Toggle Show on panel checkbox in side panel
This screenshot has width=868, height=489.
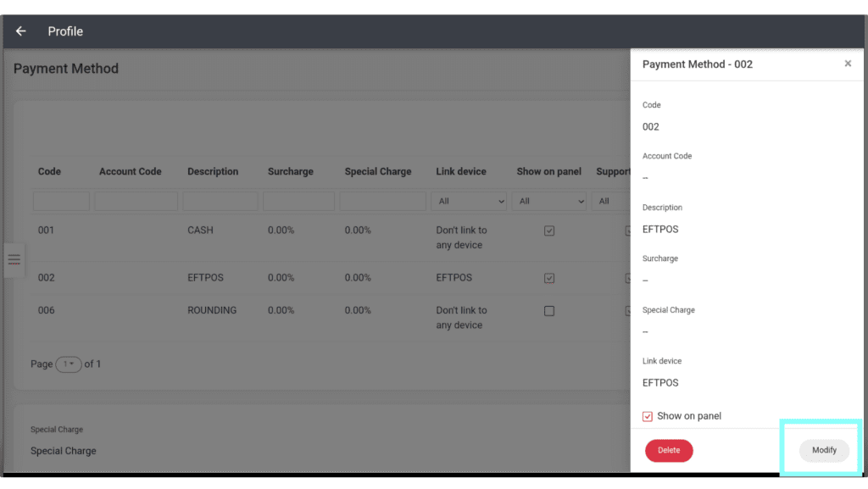[648, 416]
